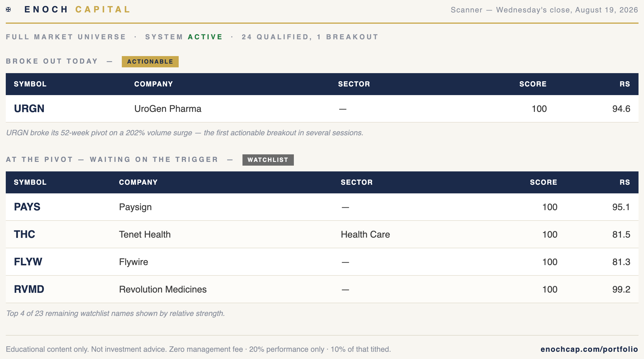Click RS value 94.6 for URGN
Viewport: 644px width, 359px height.
(x=621, y=109)
